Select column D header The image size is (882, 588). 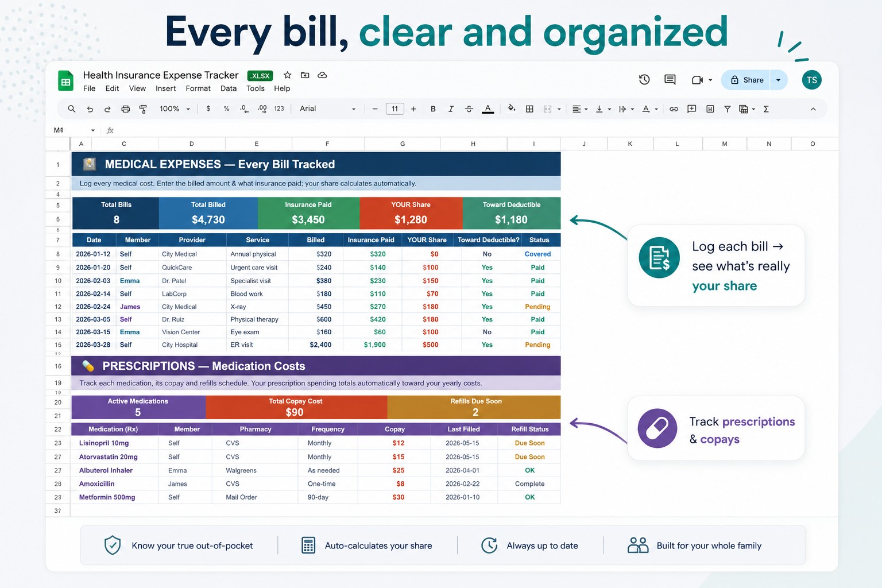[192, 144]
